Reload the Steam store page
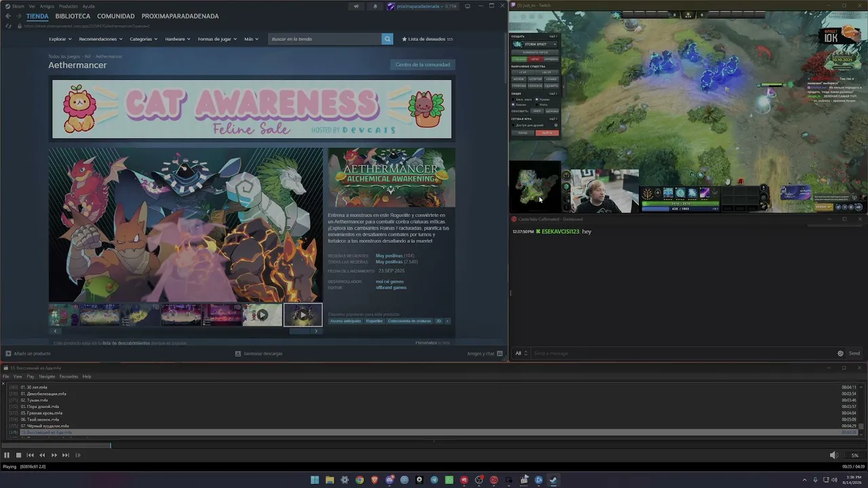This screenshot has height=488, width=868. (8, 26)
